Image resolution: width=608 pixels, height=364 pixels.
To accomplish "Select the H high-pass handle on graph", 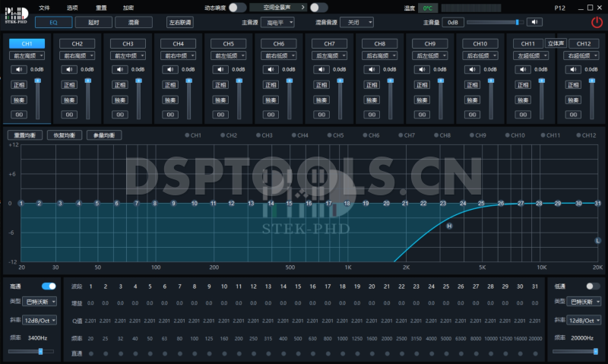I will click(449, 226).
